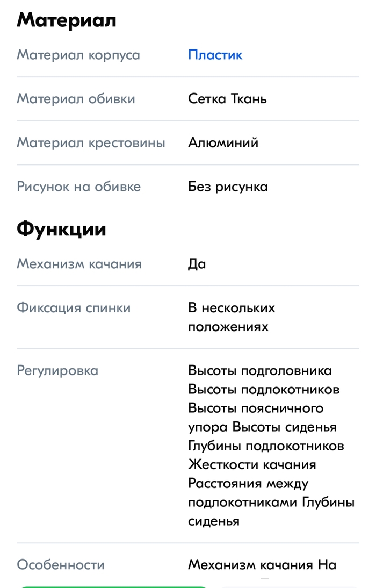
Task: Click the "Материал обивки" label
Action: point(76,99)
